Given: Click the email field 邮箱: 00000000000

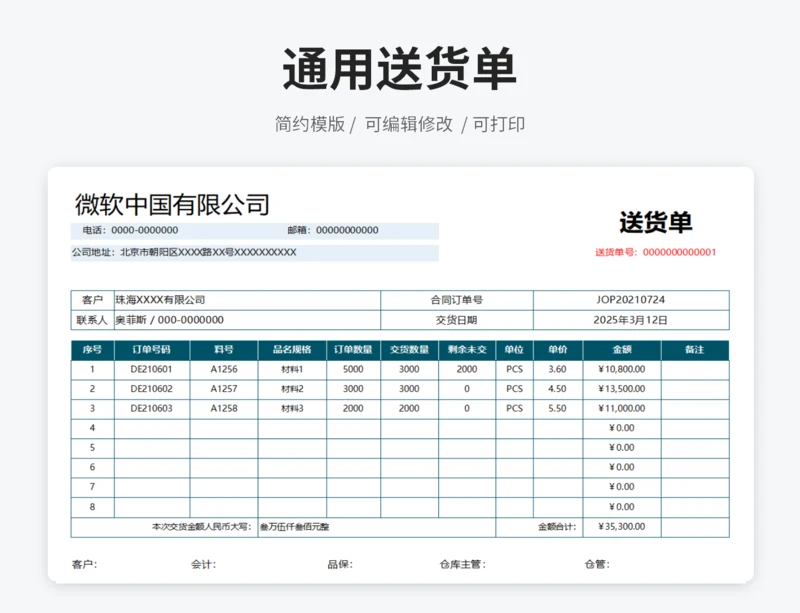Looking at the screenshot, I should pos(333,230).
